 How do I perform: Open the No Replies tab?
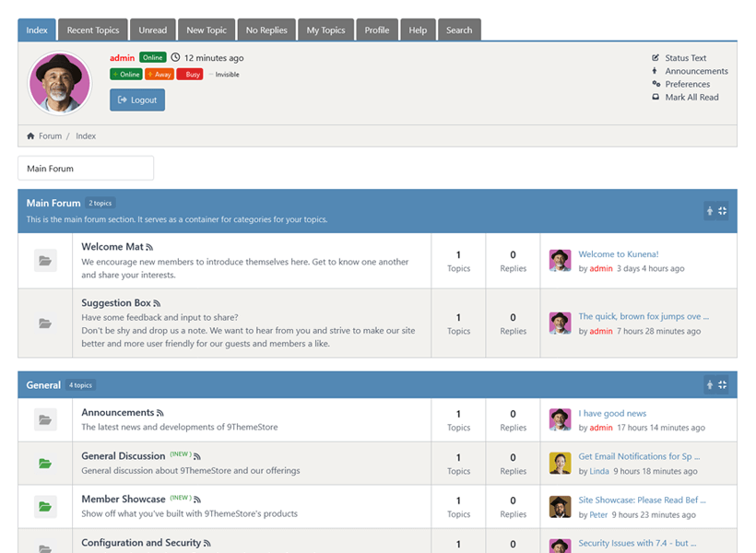point(266,30)
